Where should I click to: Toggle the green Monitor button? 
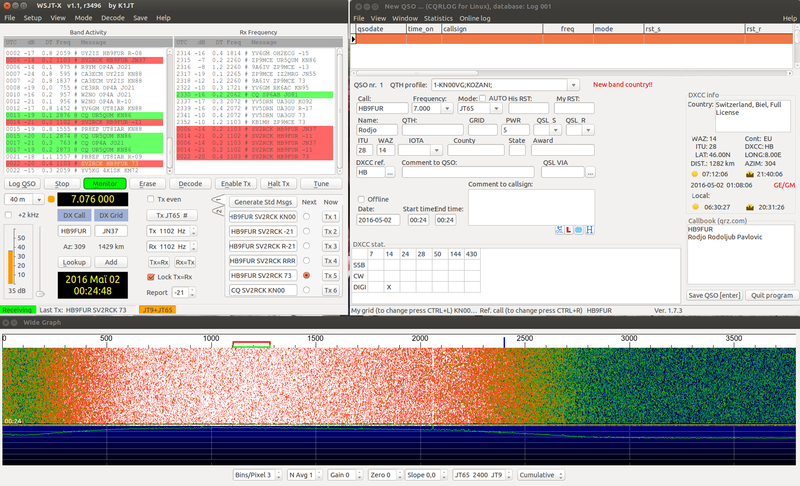tap(105, 184)
